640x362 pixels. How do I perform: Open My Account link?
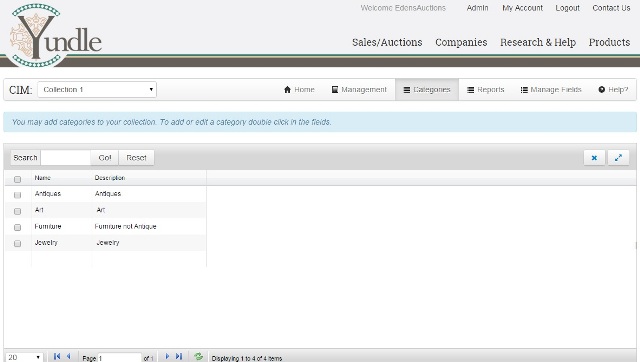[522, 8]
